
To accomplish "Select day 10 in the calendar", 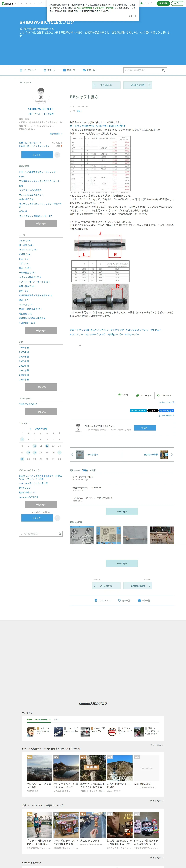I will click(x=34, y=446).
